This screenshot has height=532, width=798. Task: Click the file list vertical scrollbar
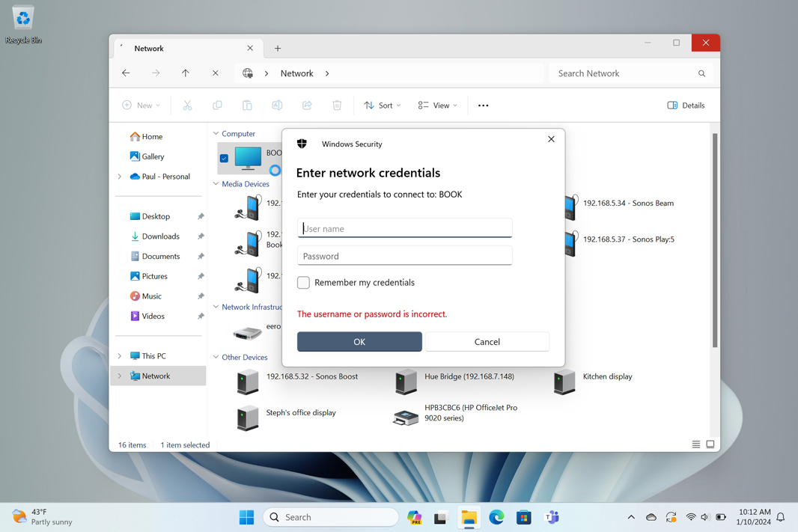[x=715, y=239]
